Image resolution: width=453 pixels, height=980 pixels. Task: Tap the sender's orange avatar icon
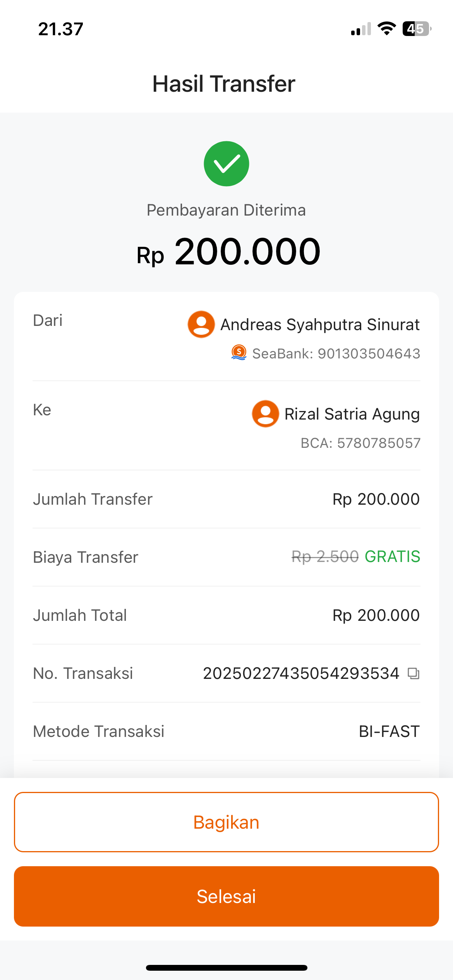coord(201,324)
